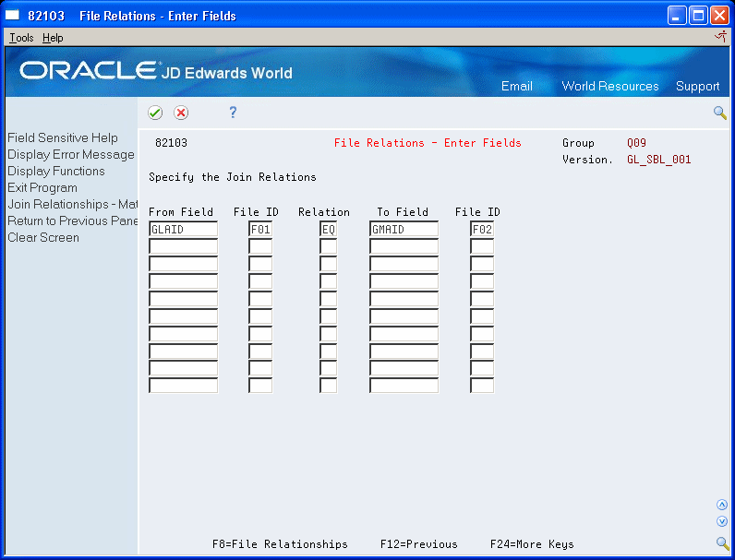Click the To Field containing GMAID

[x=404, y=230]
